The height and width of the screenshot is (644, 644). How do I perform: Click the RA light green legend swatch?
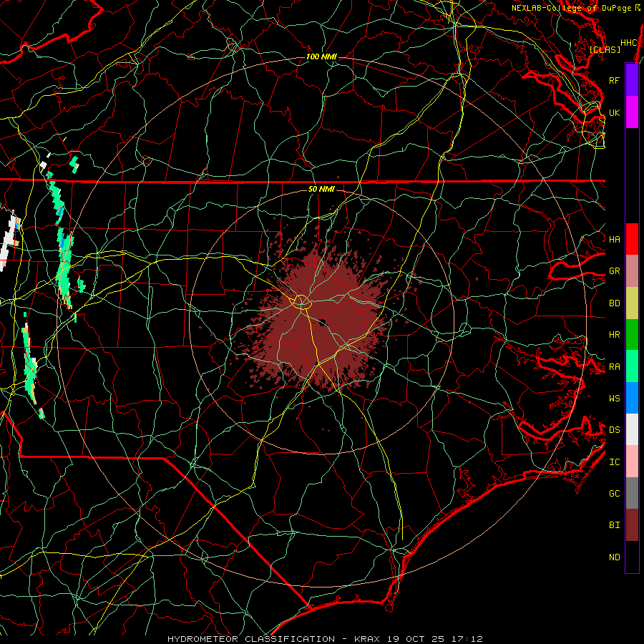(x=632, y=366)
